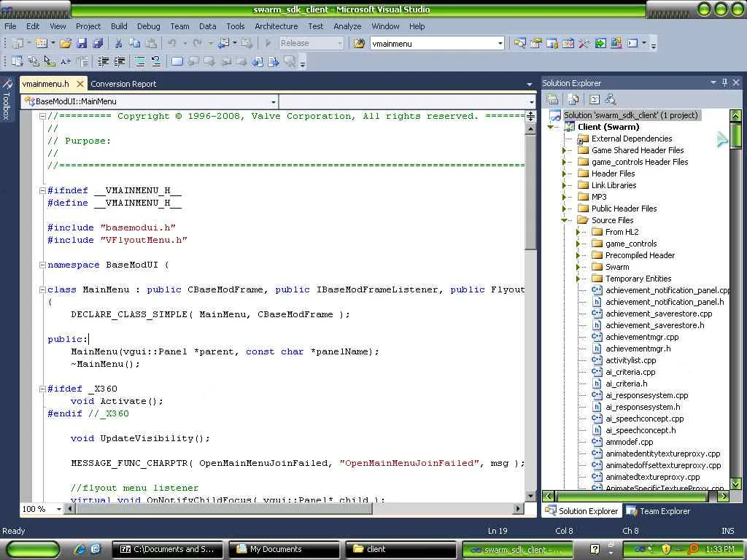Open the Debug menu
This screenshot has width=747, height=560.
(149, 26)
